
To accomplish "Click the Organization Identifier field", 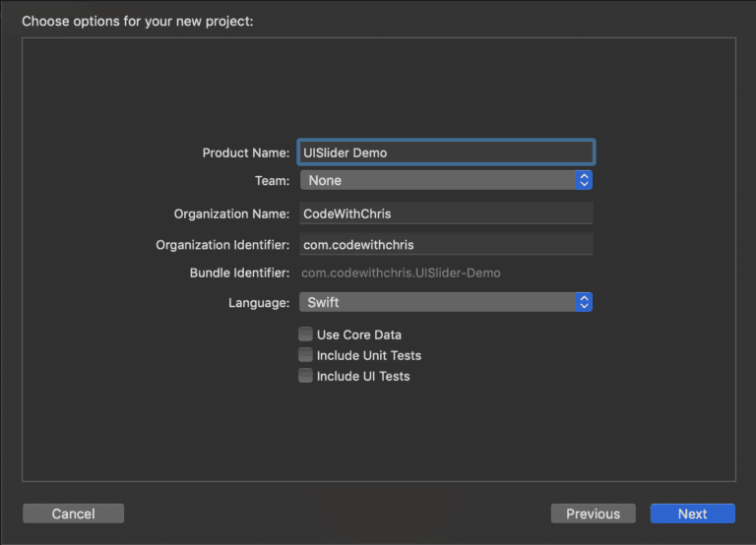I will [x=446, y=245].
